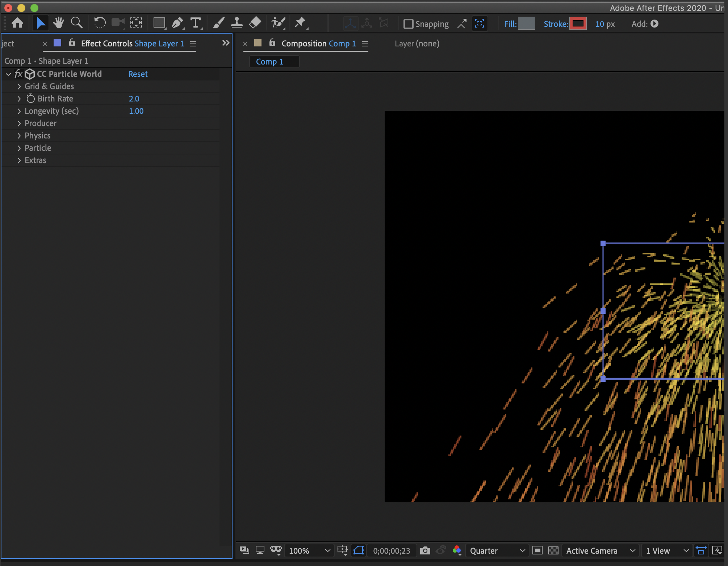Select the Zoom magnifier tool
Viewport: 728px width, 566px height.
click(76, 23)
